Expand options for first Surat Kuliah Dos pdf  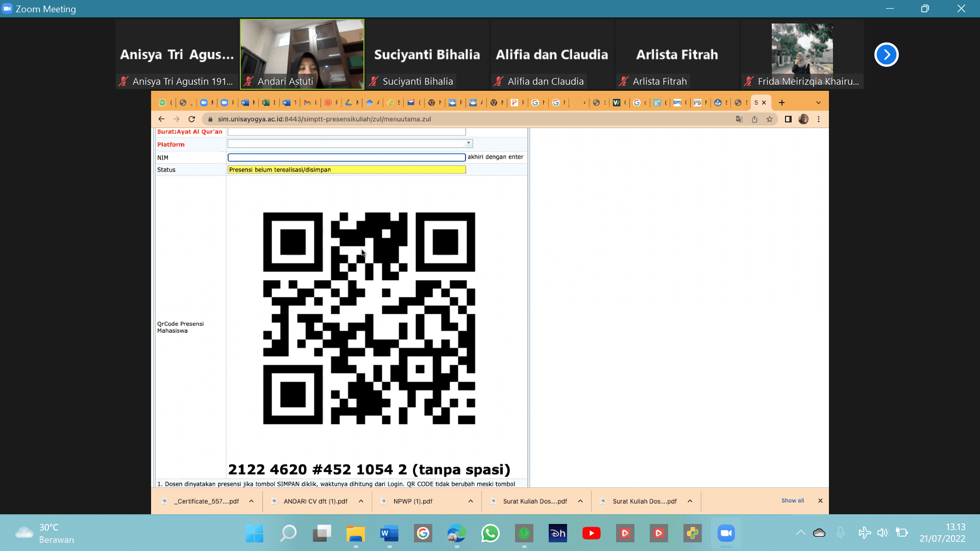click(580, 501)
